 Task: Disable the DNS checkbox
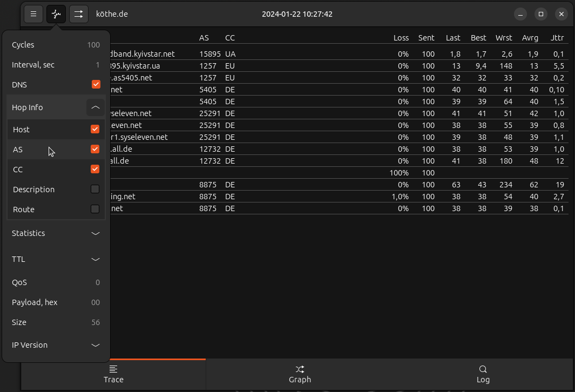point(96,84)
